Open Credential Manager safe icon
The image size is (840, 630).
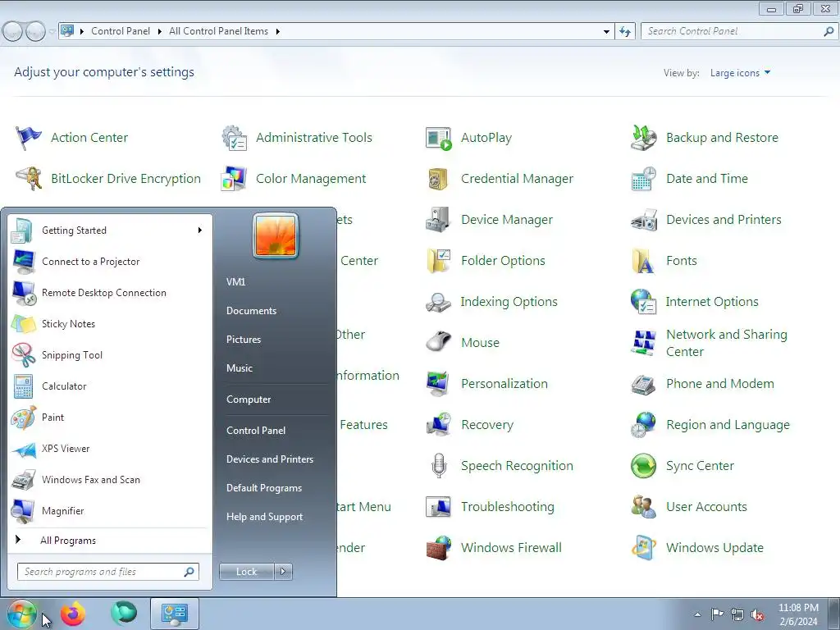click(439, 178)
